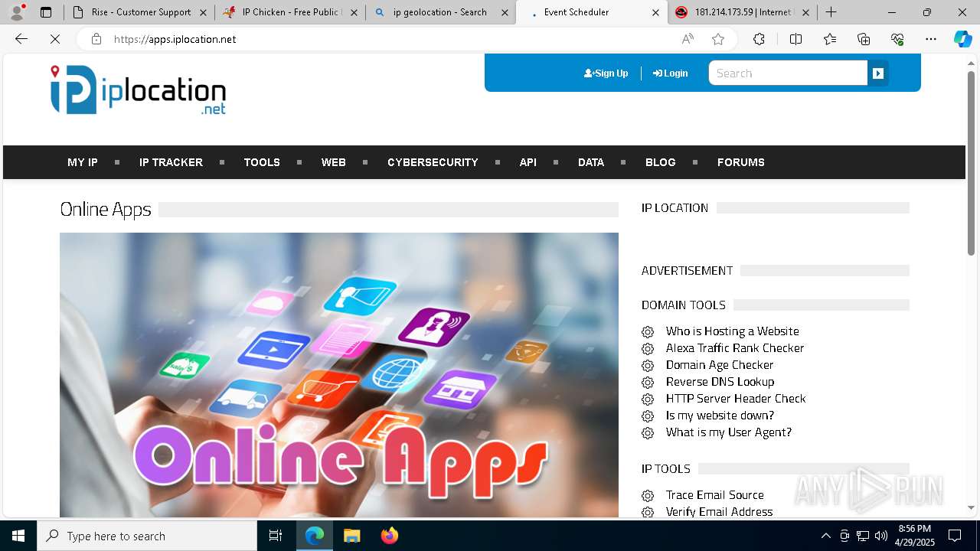
Task: Open Reverse DNS Lookup link
Action: click(720, 382)
